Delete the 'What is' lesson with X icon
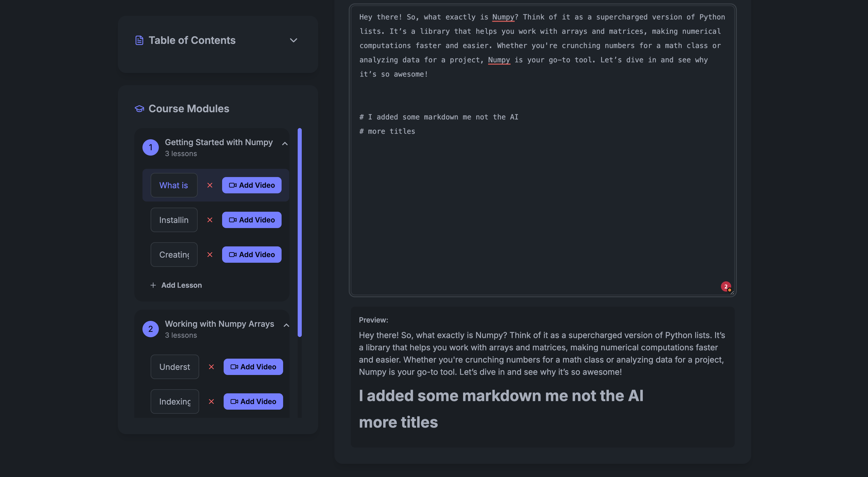Viewport: 868px width, 477px height. (x=210, y=185)
